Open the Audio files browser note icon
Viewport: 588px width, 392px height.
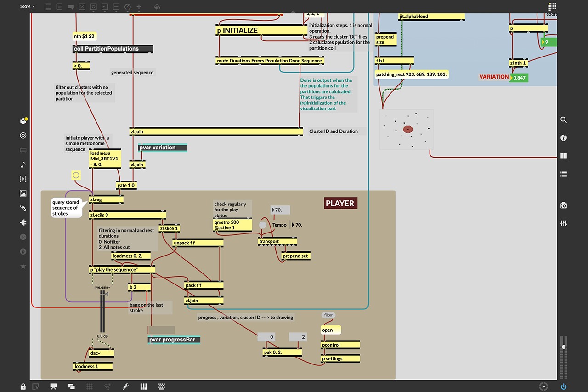point(23,165)
